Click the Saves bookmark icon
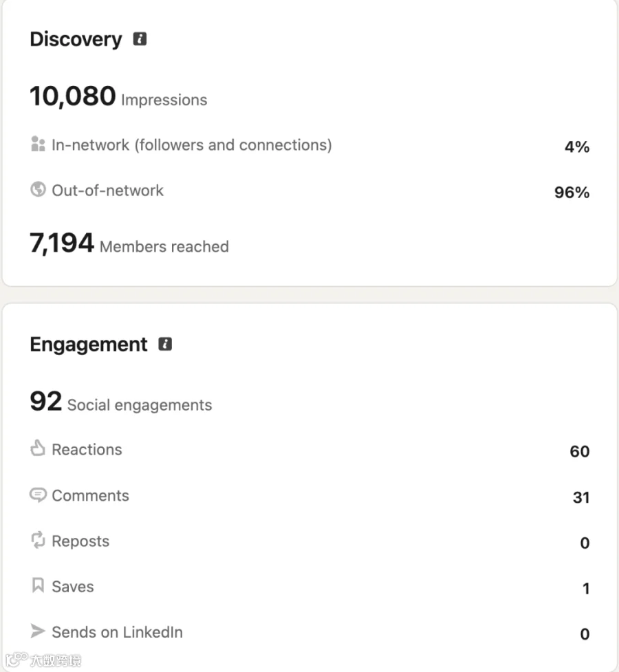This screenshot has width=619, height=672. (38, 585)
